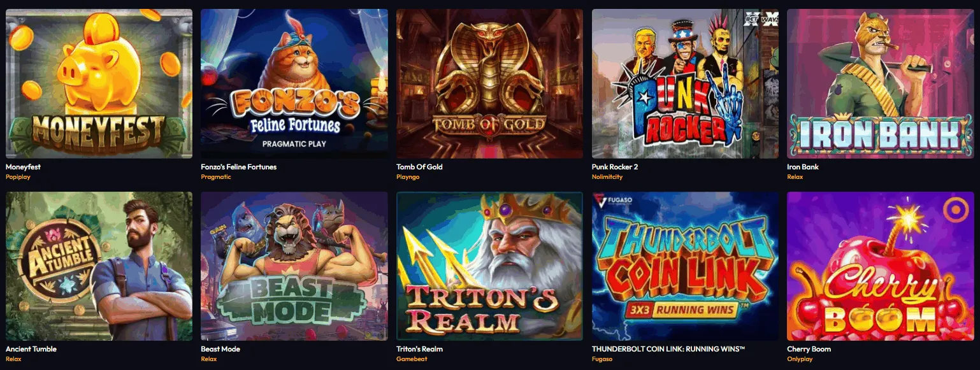The image size is (980, 370).
Task: Open the Beast Mode title link
Action: click(220, 349)
